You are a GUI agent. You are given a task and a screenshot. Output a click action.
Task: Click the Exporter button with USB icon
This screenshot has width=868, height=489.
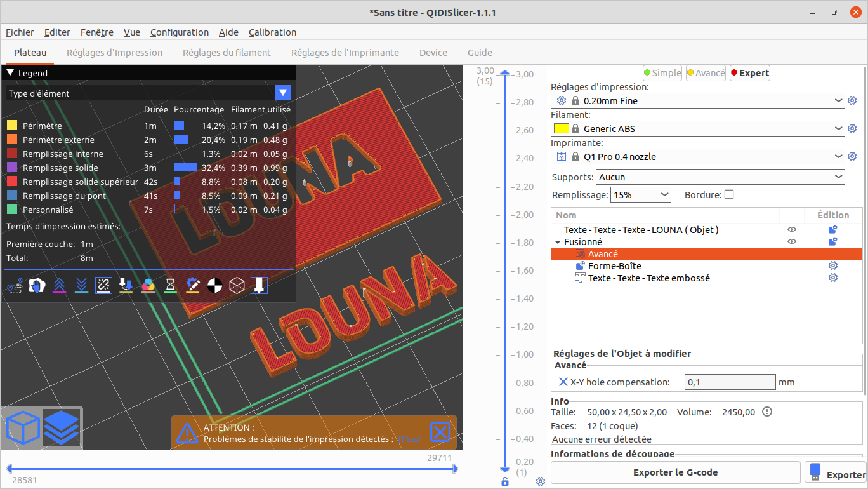[x=836, y=472]
